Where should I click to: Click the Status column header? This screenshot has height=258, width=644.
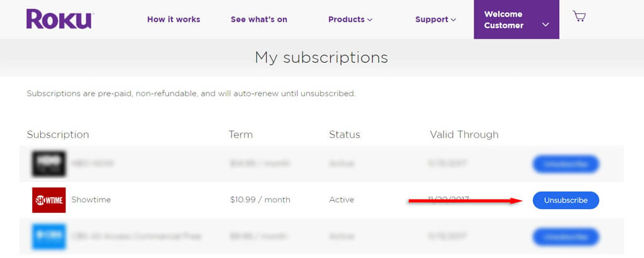click(x=345, y=134)
